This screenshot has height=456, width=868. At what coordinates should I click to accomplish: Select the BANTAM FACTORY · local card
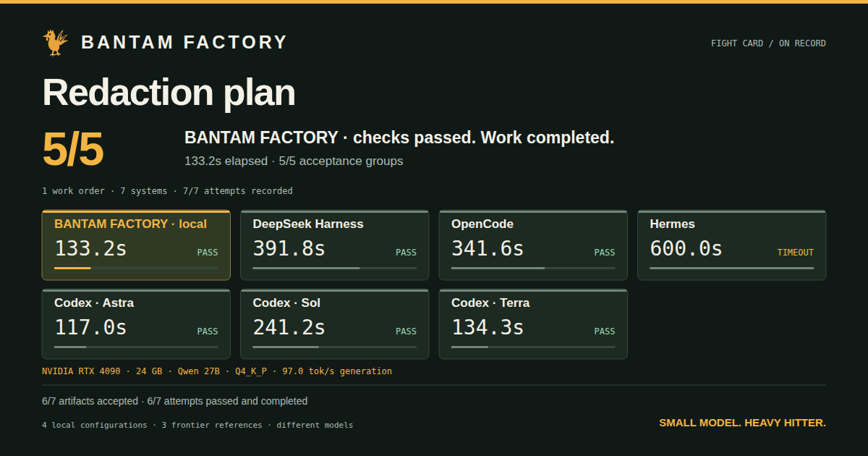(x=136, y=245)
